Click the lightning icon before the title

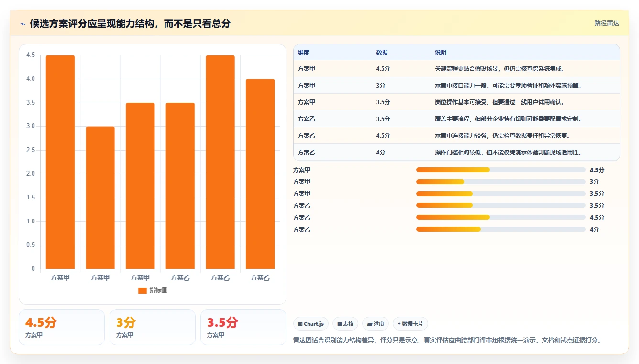coord(23,24)
